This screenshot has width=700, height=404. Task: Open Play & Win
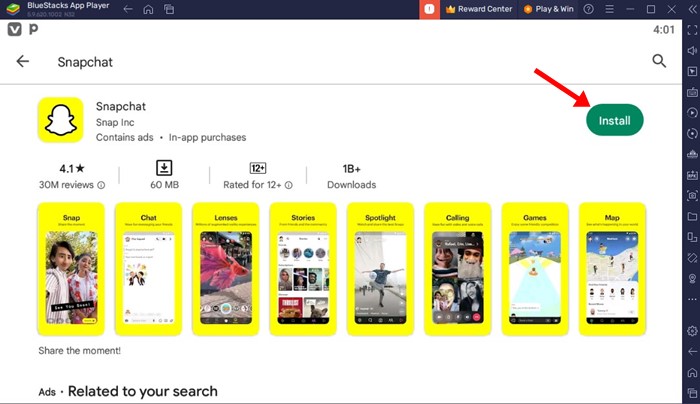click(x=549, y=9)
